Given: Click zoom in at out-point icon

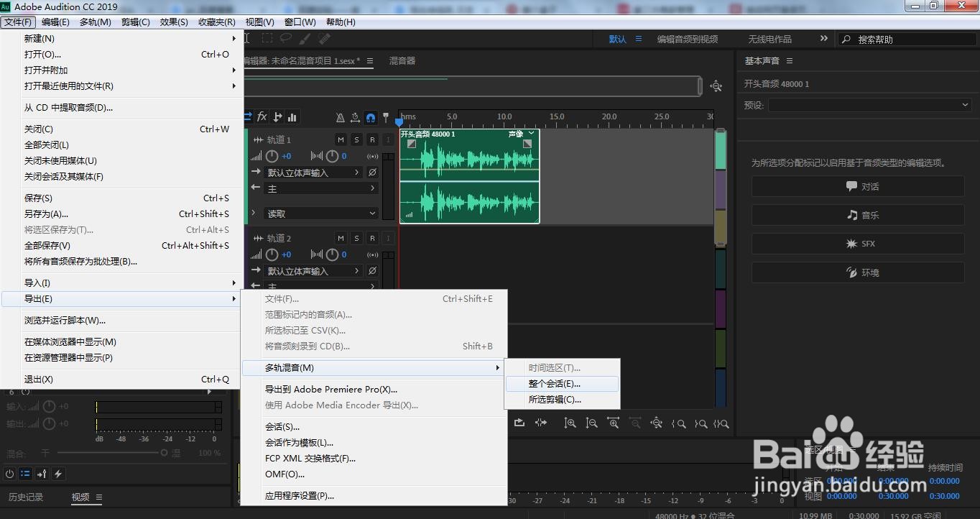Looking at the screenshot, I should coord(701,423).
